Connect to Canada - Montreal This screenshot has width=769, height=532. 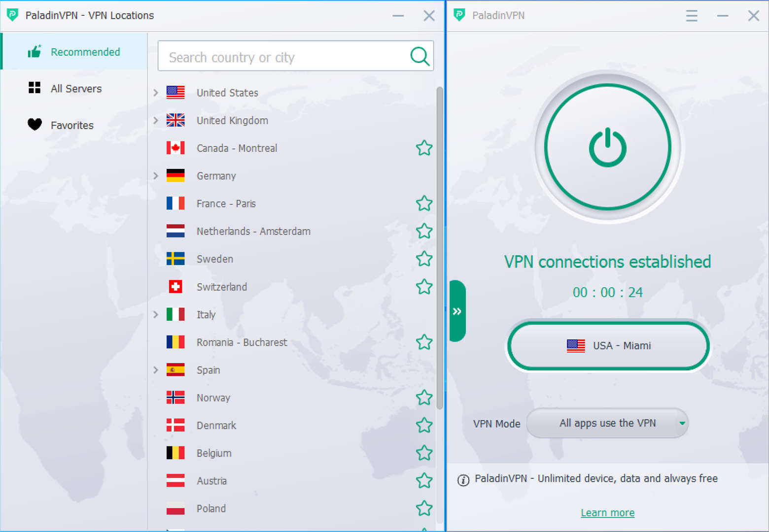[237, 148]
